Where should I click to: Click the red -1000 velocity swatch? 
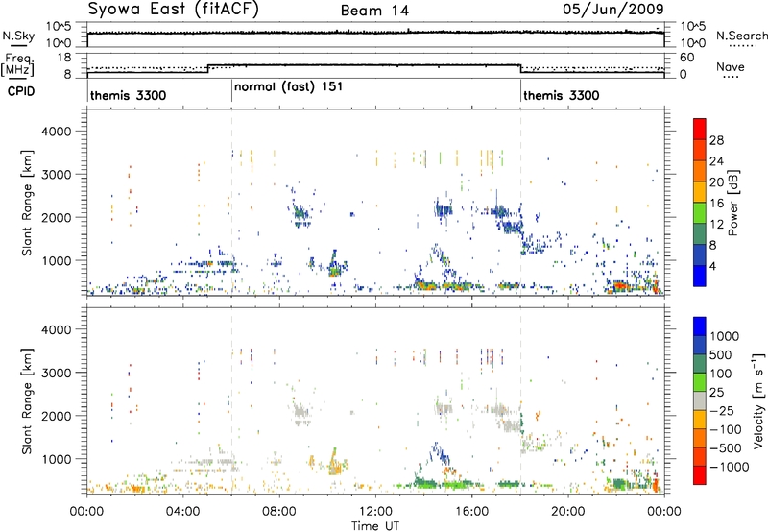coord(700,475)
